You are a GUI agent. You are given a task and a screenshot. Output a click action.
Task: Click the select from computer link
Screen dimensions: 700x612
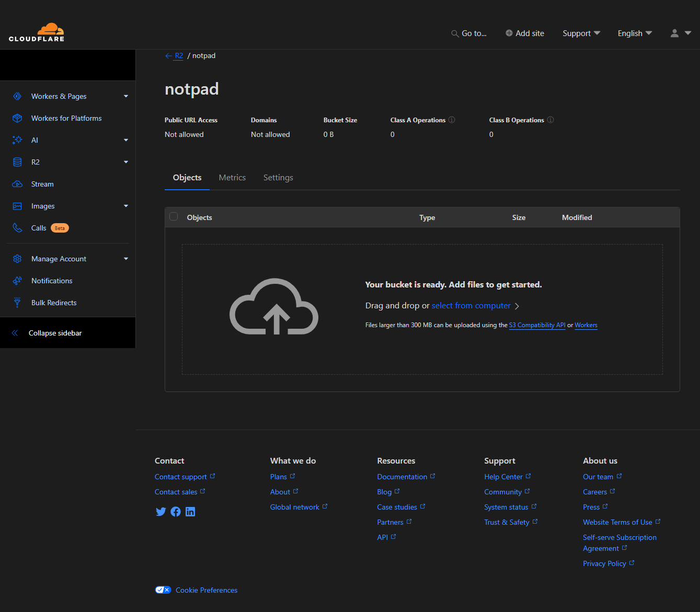471,306
